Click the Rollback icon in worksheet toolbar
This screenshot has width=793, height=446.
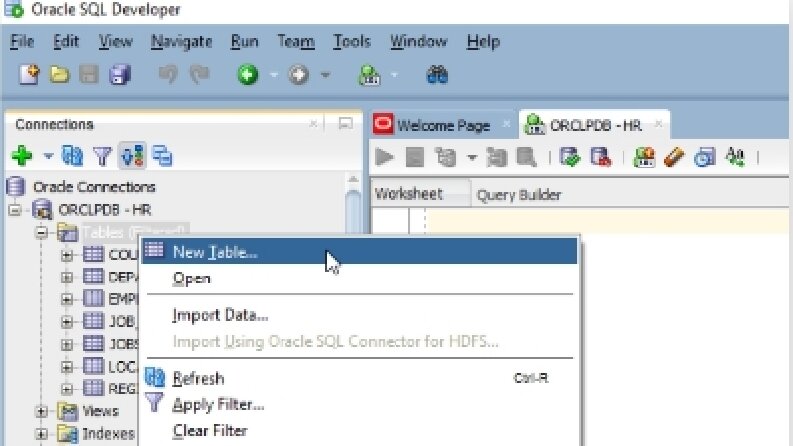pos(600,157)
